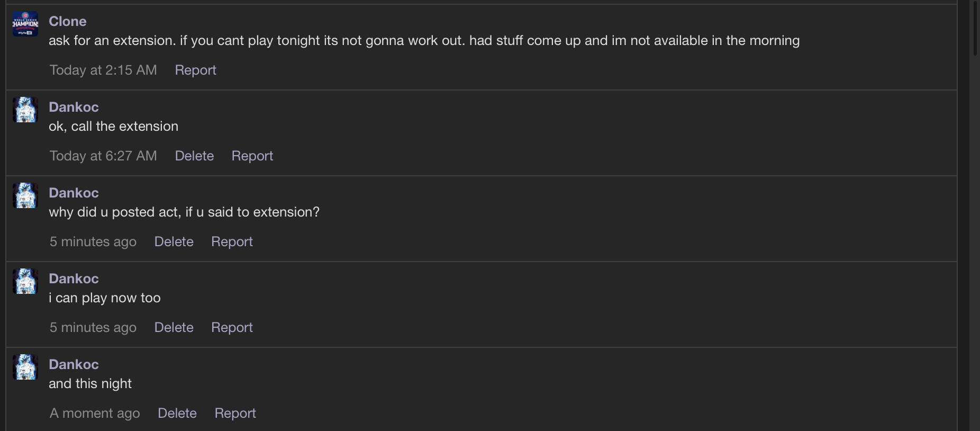This screenshot has height=431, width=980.
Task: Delete the "i can play now too" comment
Action: point(174,327)
